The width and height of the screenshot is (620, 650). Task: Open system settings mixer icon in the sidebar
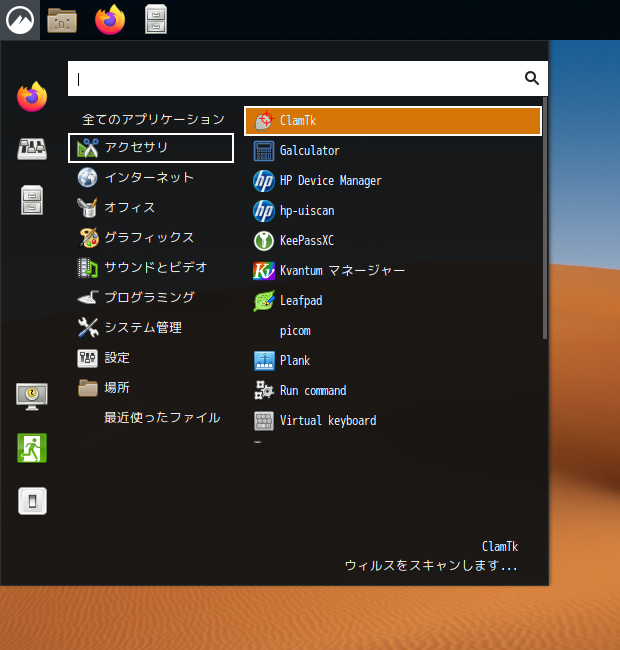32,149
